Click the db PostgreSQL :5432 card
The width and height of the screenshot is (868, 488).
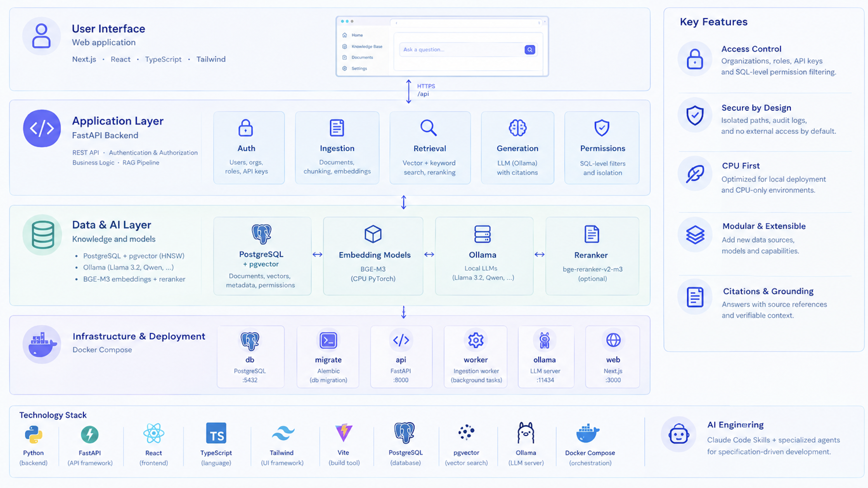[250, 357]
